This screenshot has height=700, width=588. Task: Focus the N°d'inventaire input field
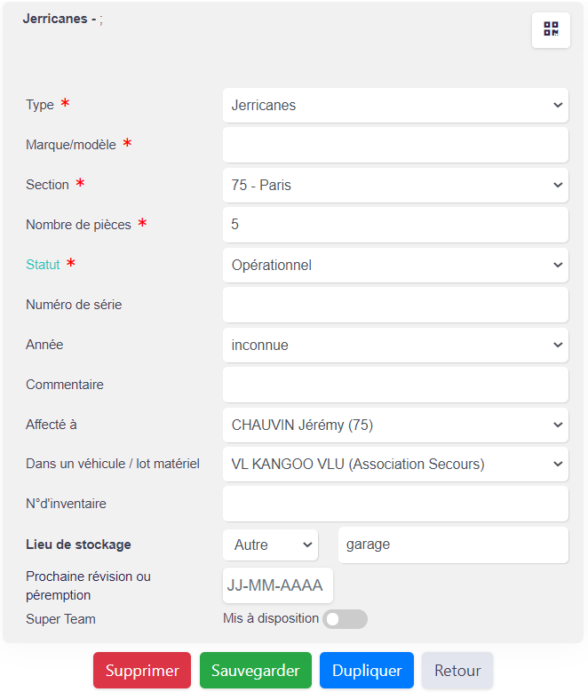tap(395, 504)
